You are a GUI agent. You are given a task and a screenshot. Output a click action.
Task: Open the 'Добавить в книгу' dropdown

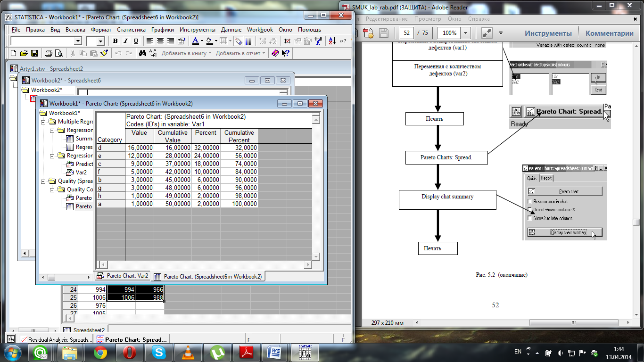(186, 53)
